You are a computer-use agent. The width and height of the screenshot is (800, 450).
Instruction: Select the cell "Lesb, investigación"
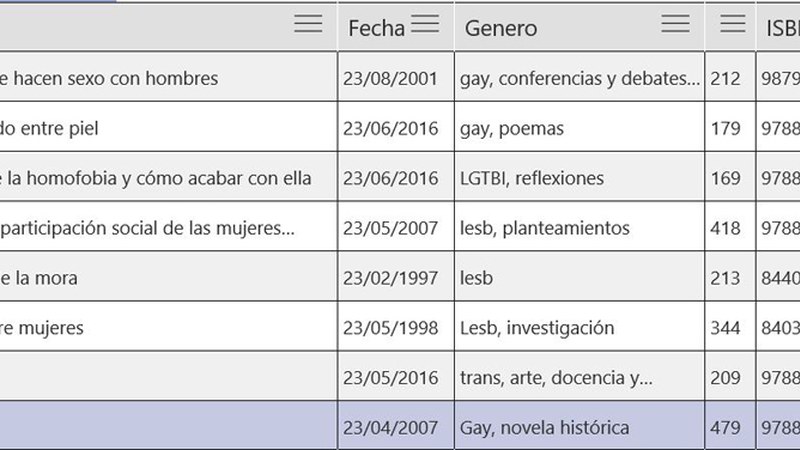point(537,328)
